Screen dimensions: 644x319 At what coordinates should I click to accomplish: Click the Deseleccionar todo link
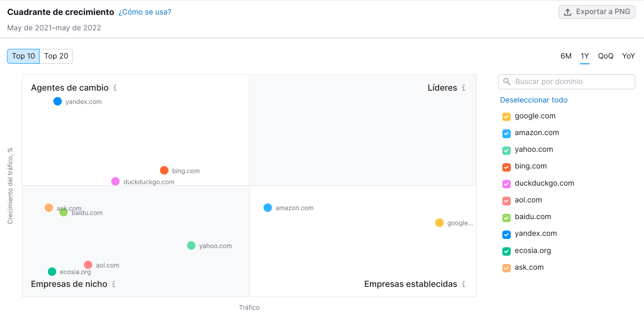tap(534, 100)
